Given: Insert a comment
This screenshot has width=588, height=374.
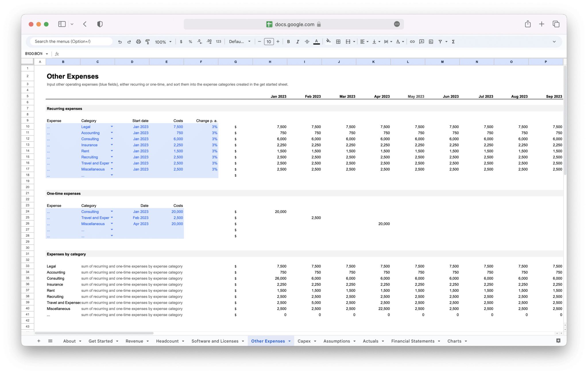Looking at the screenshot, I should 421,42.
